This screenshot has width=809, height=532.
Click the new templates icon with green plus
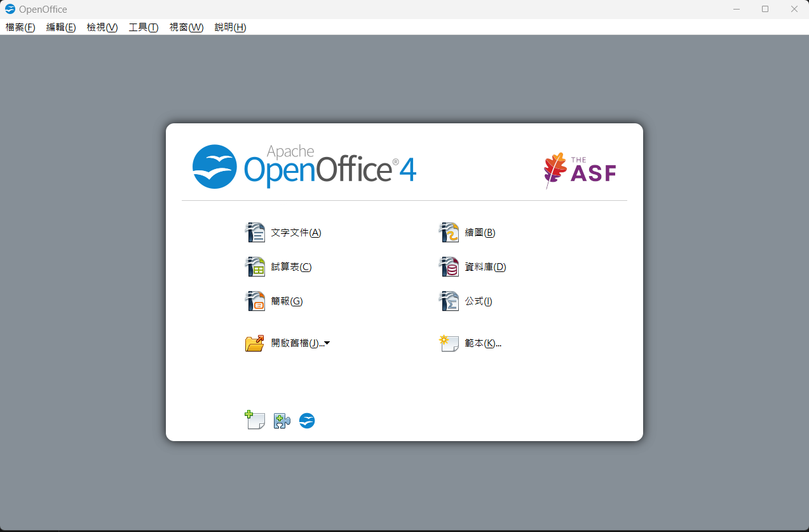[255, 420]
